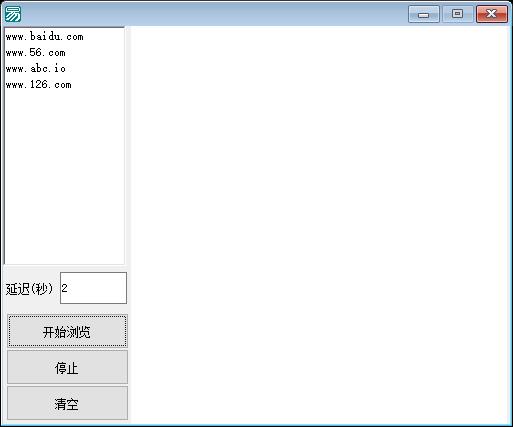The height and width of the screenshot is (427, 513).
Task: Place cursor on the digit 2 in delay box
Action: tap(64, 288)
